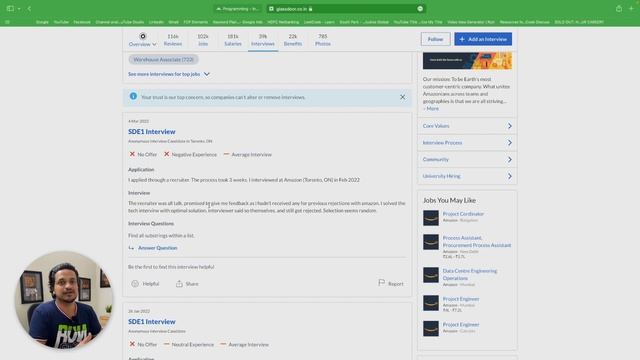Expand See more interviews for top jobs
This screenshot has width=640, height=360.
[169, 74]
